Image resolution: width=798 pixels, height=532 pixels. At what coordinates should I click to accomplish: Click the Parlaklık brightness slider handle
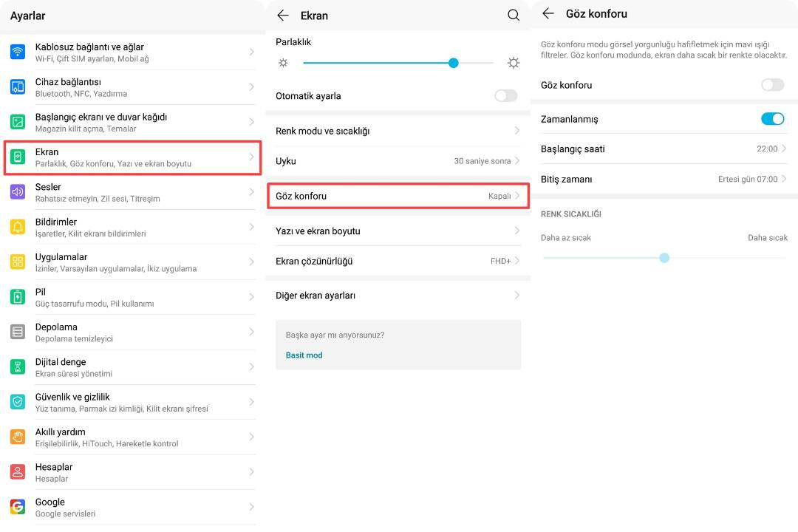(454, 63)
